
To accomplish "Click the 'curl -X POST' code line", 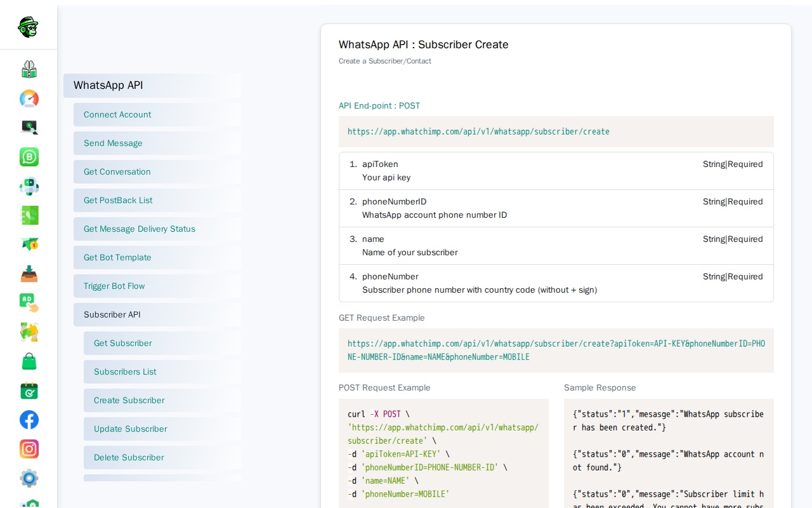I will tap(379, 414).
